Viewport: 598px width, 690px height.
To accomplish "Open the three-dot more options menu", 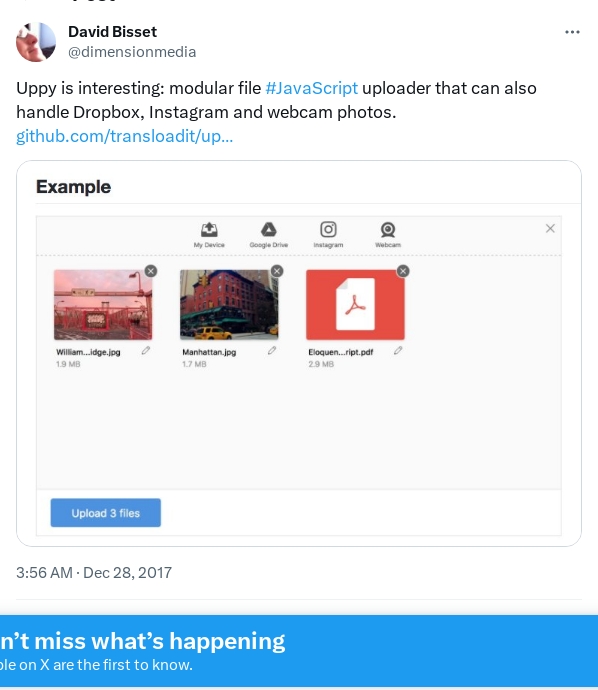I will point(572,32).
